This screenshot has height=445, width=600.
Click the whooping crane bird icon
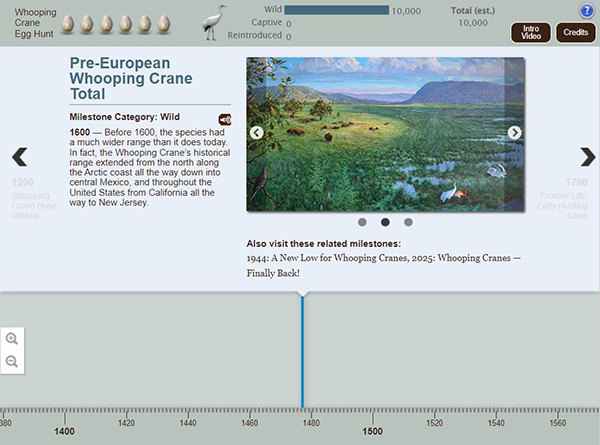(x=212, y=23)
